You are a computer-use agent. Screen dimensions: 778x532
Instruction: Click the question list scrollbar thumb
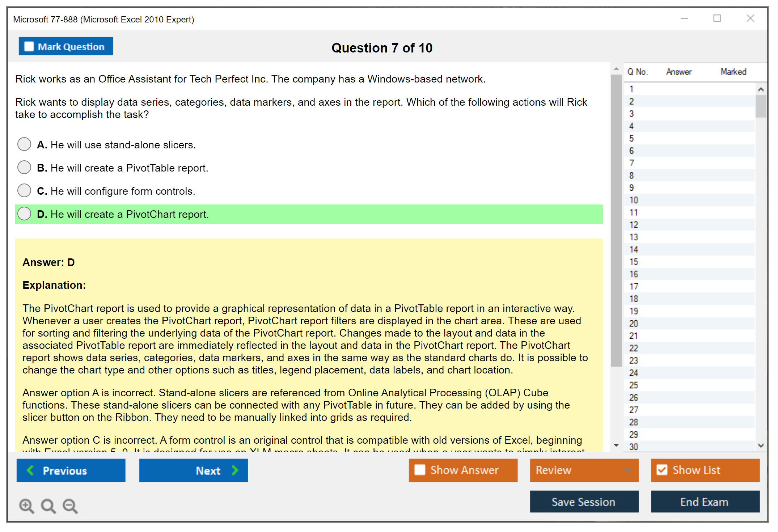[x=761, y=106]
